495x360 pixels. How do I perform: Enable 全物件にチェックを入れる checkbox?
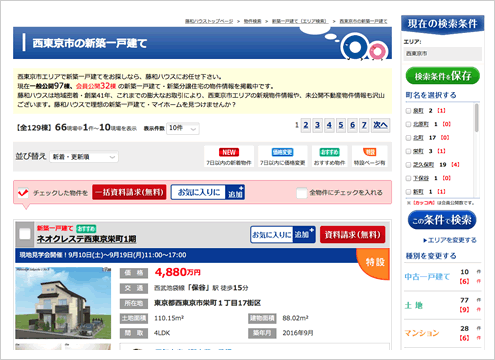click(x=301, y=193)
